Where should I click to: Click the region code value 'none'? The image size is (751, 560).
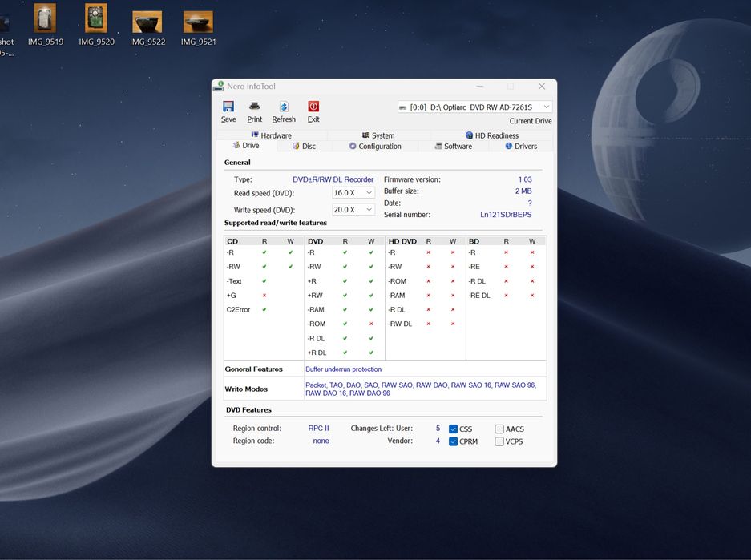[321, 441]
